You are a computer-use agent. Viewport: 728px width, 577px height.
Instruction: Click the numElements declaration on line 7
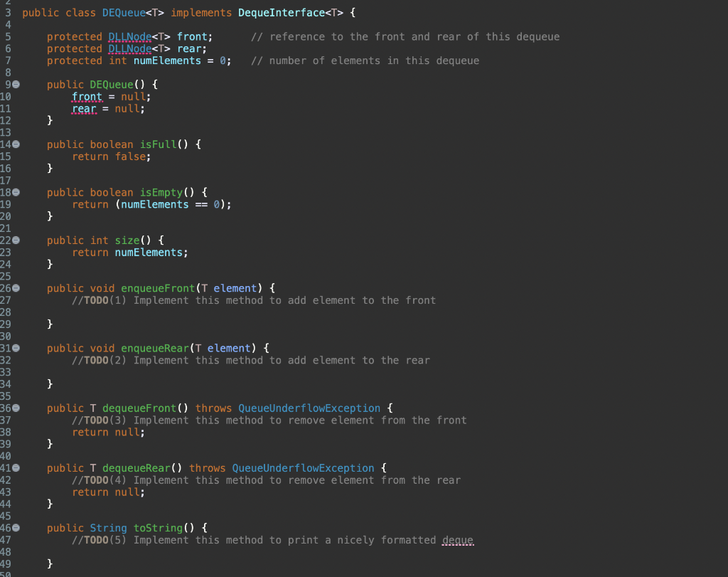[167, 60]
